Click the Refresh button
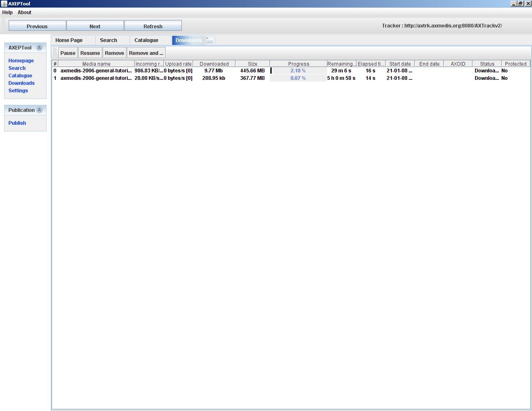 pos(153,25)
